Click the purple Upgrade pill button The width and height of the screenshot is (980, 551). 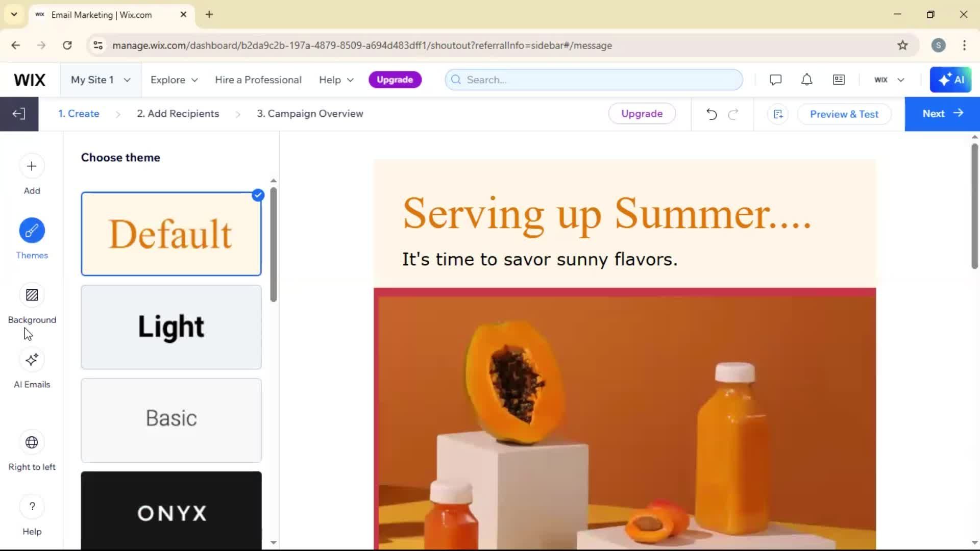(395, 80)
